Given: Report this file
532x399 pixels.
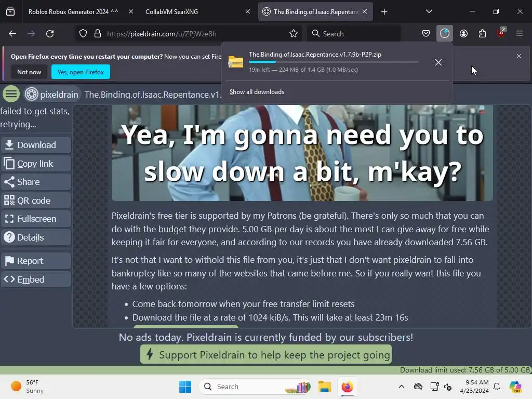Looking at the screenshot, I should coord(36,261).
